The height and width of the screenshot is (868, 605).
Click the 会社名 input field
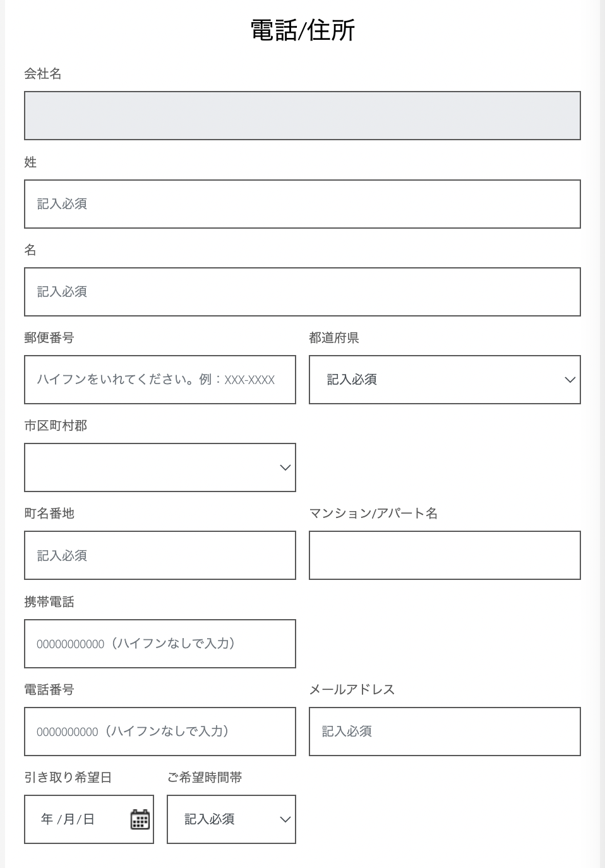point(302,116)
